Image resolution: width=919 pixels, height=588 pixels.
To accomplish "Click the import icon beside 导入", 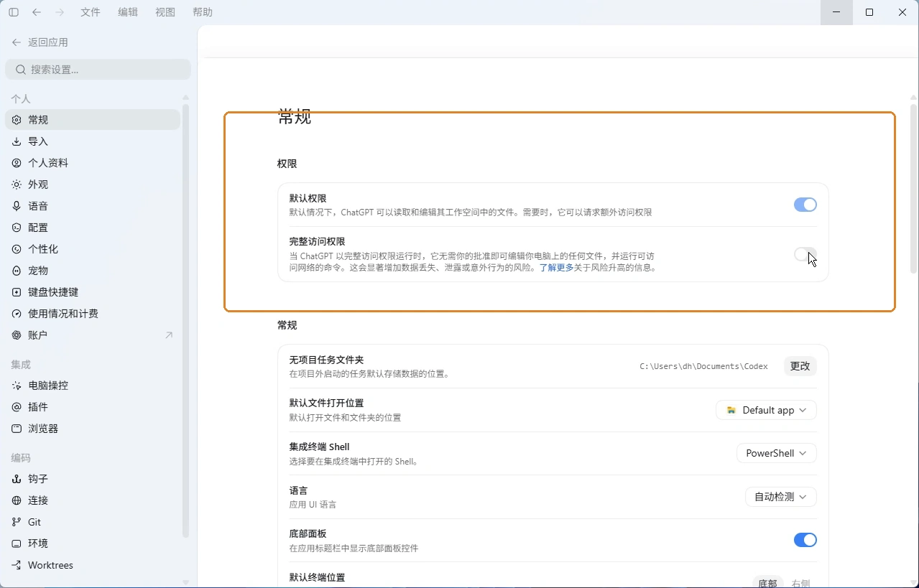I will [x=17, y=141].
